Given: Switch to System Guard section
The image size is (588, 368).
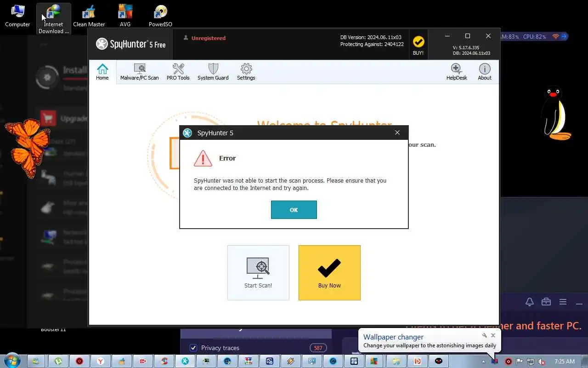Looking at the screenshot, I should coord(213,72).
